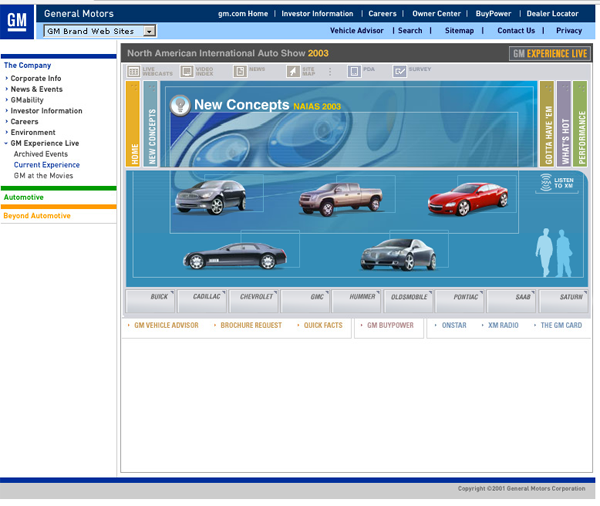Viewport: 600px width, 506px height.
Task: Click the GM Vehicle Advisor footer link
Action: coord(166,325)
